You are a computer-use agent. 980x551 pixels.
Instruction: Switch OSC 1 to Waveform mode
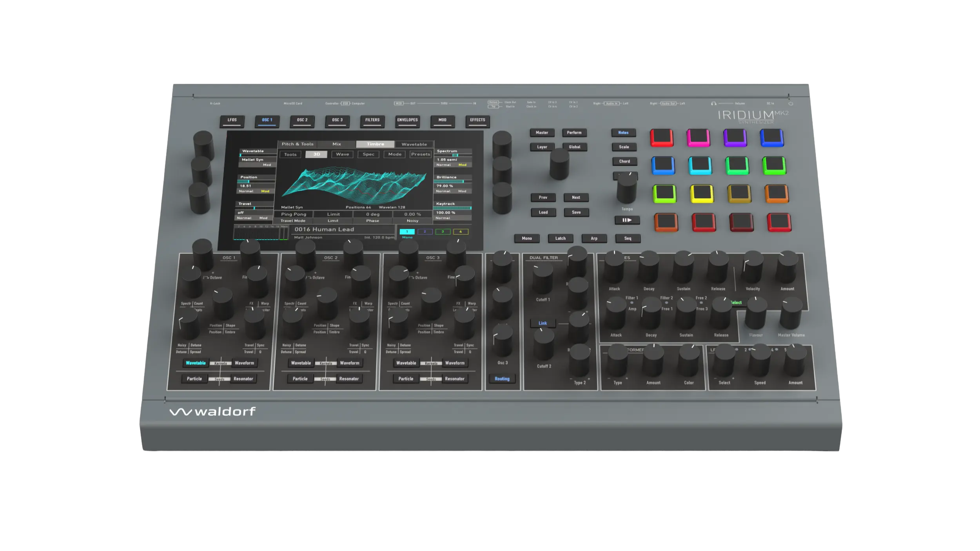(x=244, y=363)
